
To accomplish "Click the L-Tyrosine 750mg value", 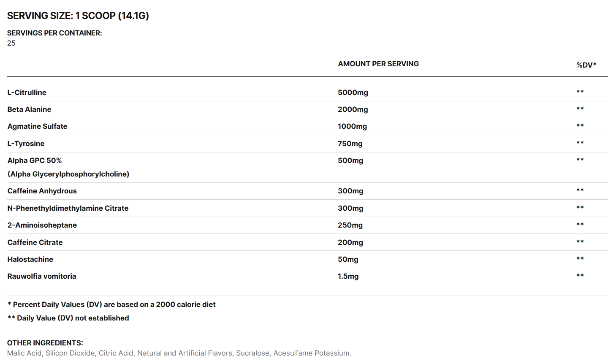I will (350, 144).
